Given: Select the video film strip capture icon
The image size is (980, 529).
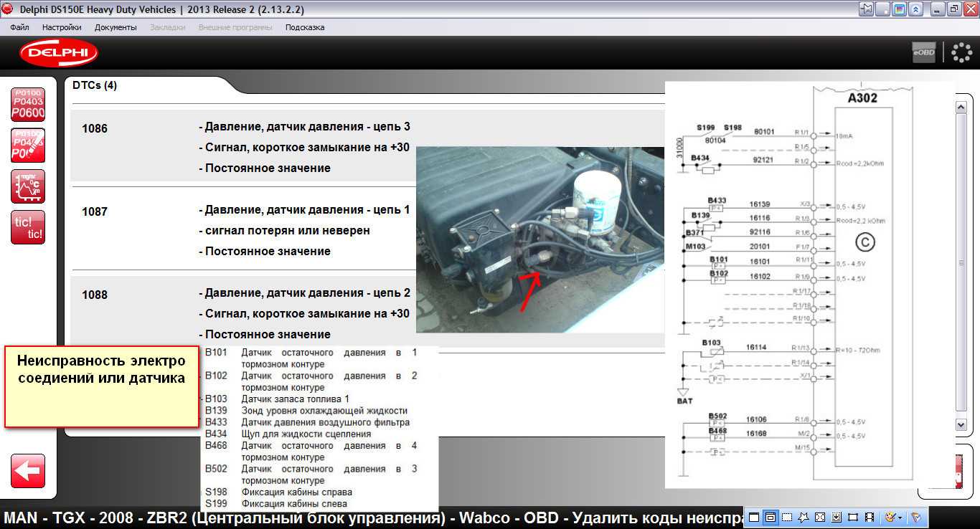Looking at the screenshot, I should coord(870,517).
